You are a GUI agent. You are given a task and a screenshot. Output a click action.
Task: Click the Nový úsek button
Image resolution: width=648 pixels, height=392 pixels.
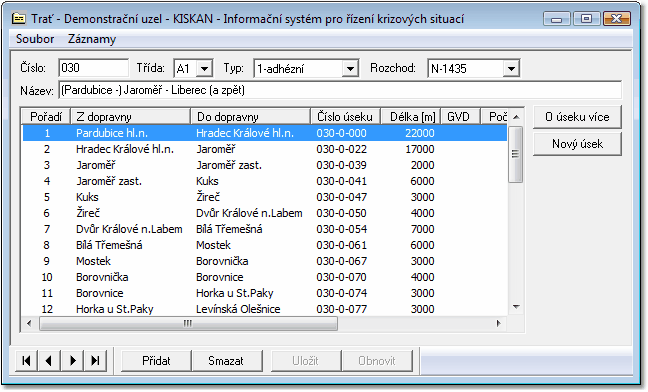point(577,144)
